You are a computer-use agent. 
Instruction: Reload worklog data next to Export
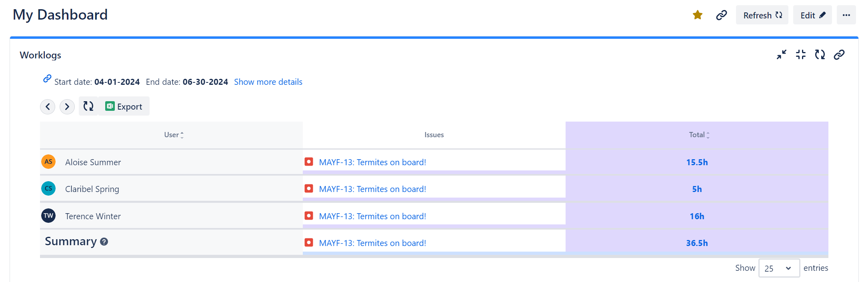pos(88,106)
